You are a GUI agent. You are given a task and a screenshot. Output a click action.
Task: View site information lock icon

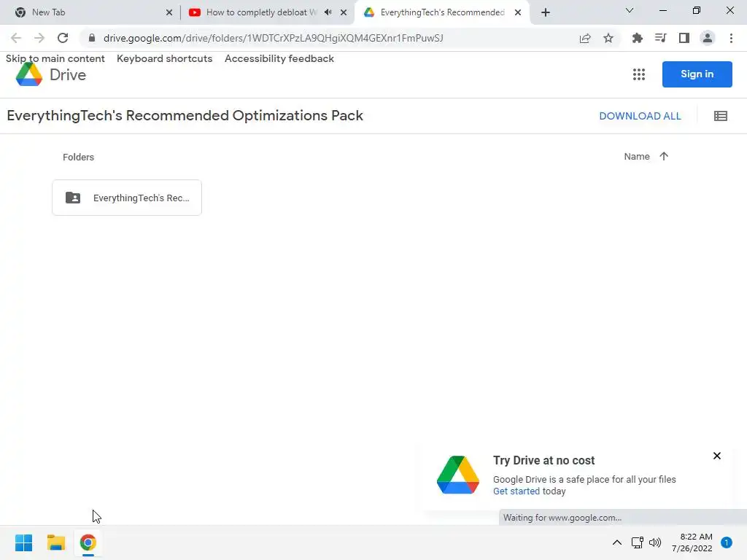(x=92, y=38)
